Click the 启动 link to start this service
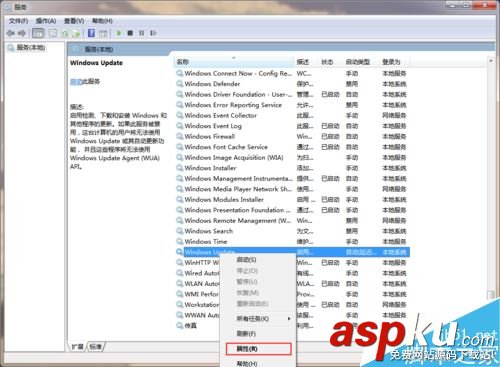 point(76,81)
